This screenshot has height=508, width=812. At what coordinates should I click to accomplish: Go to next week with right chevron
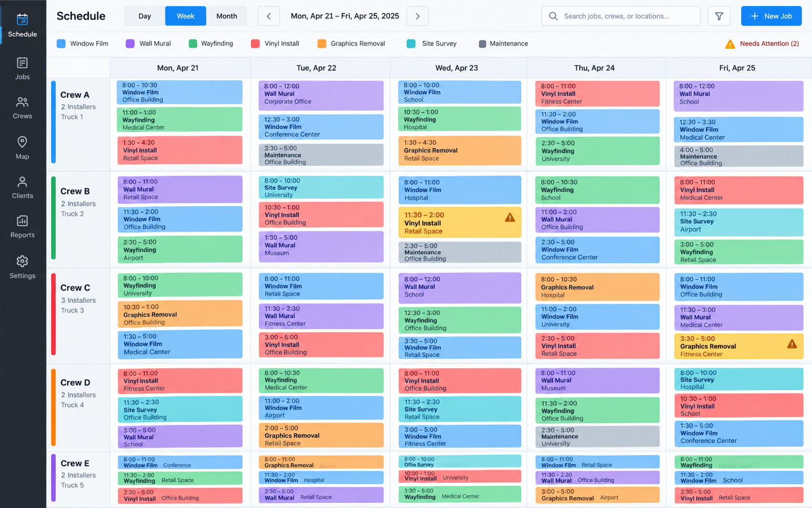pyautogui.click(x=417, y=16)
